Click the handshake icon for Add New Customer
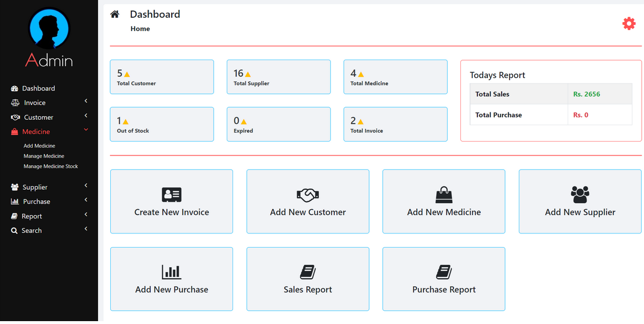Viewport: 644px width, 324px height. tap(308, 195)
